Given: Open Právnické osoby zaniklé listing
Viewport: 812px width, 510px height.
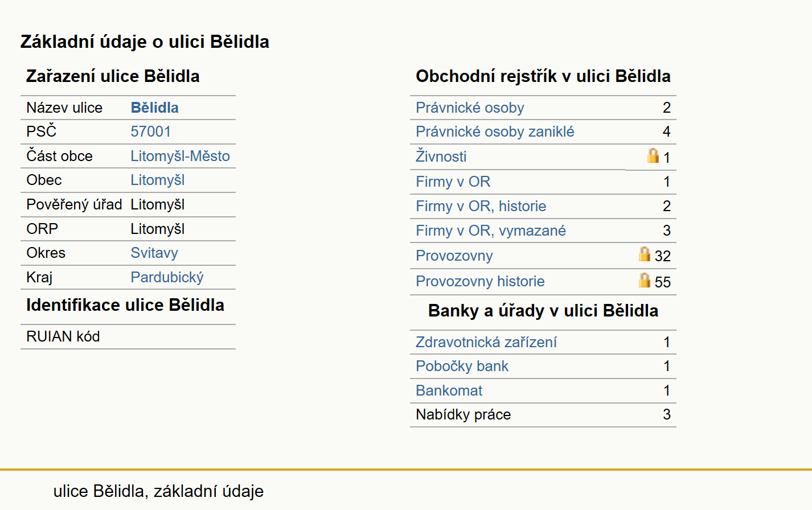Looking at the screenshot, I should coord(495,131).
